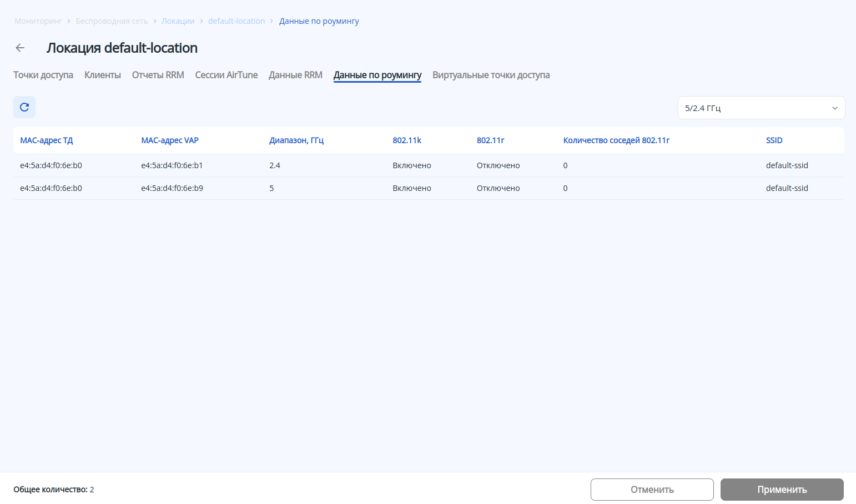
Task: Open the 5/2.4 ГГц band dropdown
Action: tap(761, 108)
